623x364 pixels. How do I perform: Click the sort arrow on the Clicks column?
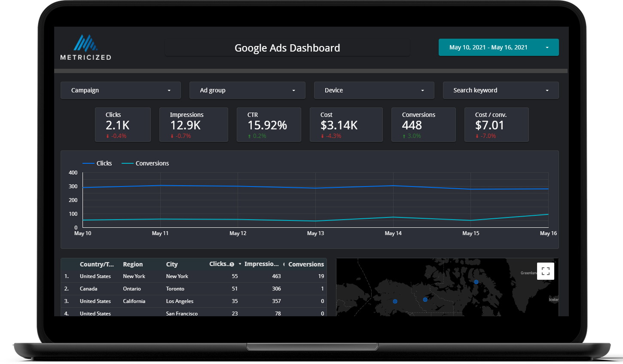pyautogui.click(x=240, y=264)
